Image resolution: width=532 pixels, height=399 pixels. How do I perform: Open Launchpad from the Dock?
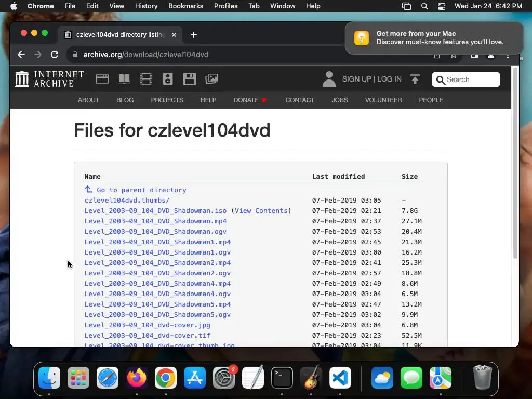click(x=78, y=378)
